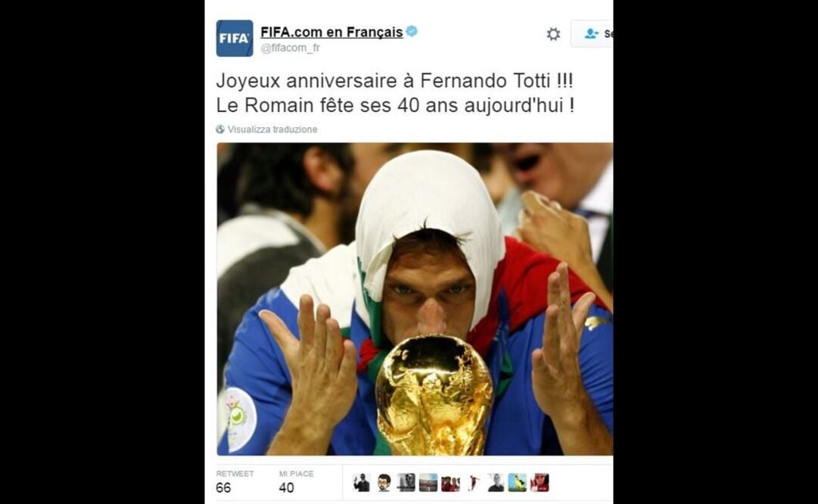Click Visualizza traduzione to translate tweet

pos(272,129)
